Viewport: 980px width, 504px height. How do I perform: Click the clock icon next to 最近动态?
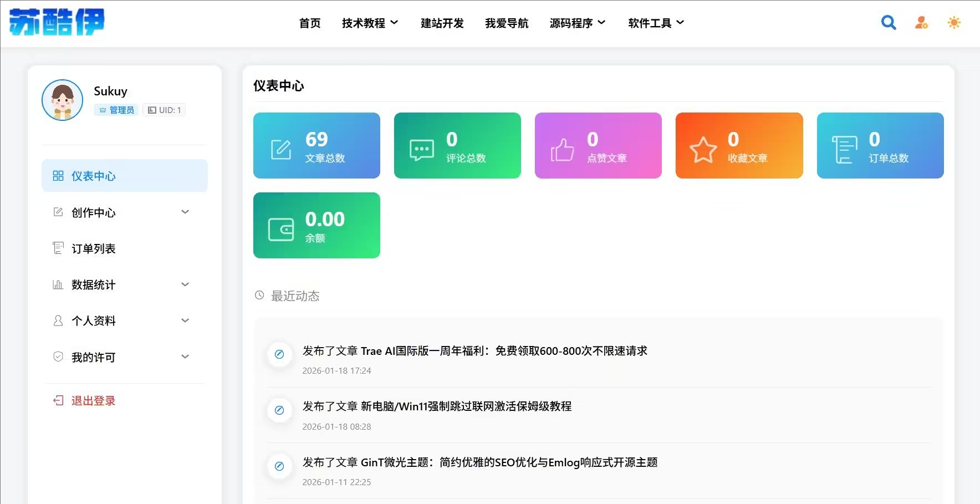[x=258, y=296]
